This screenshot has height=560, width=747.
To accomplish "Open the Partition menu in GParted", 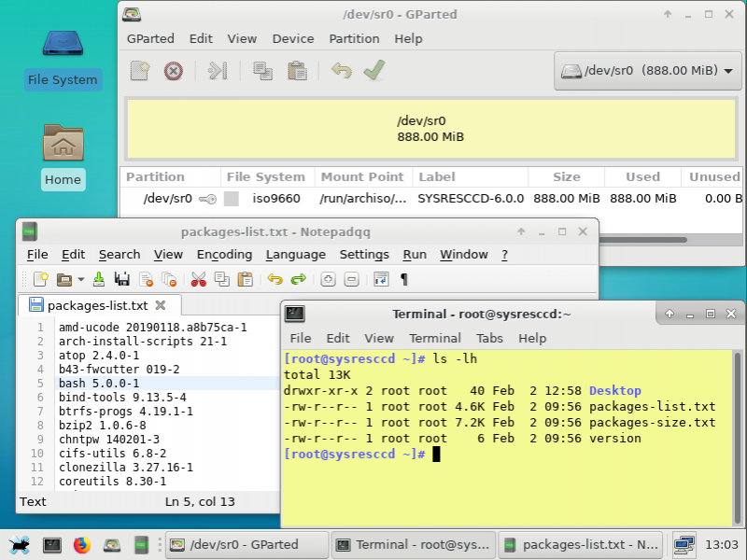I will (x=354, y=38).
